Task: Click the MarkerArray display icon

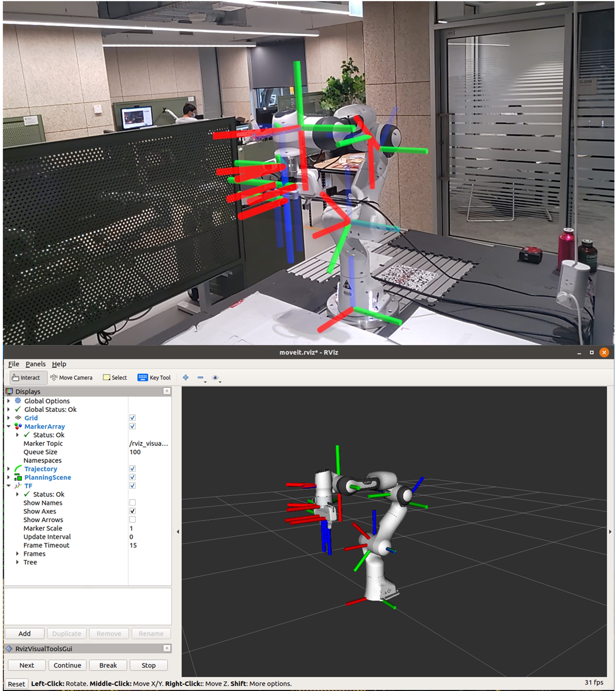Action: click(x=18, y=426)
